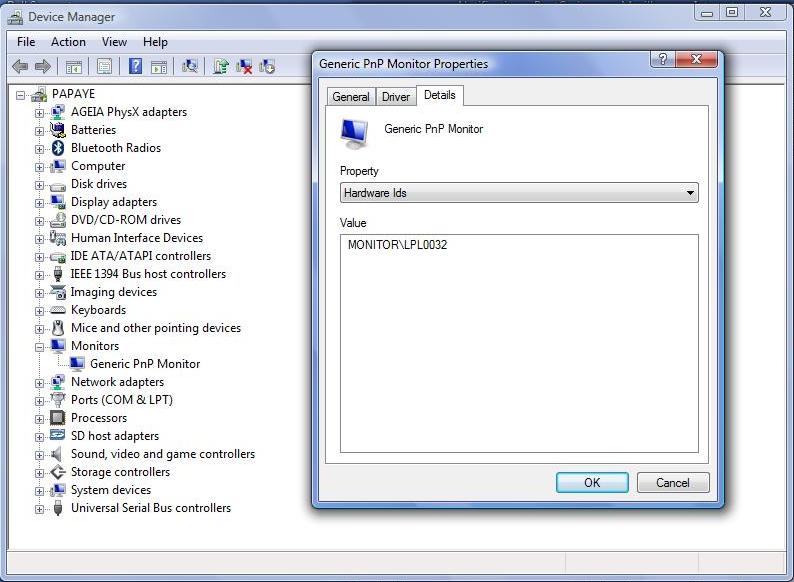
Task: Click the Cancel button
Action: pyautogui.click(x=673, y=483)
